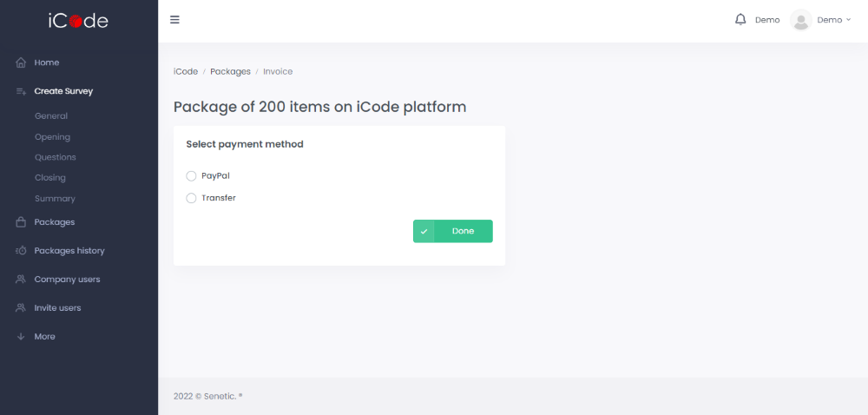Open the Questions survey submenu item
Viewport: 868px width, 415px height.
[x=56, y=157]
